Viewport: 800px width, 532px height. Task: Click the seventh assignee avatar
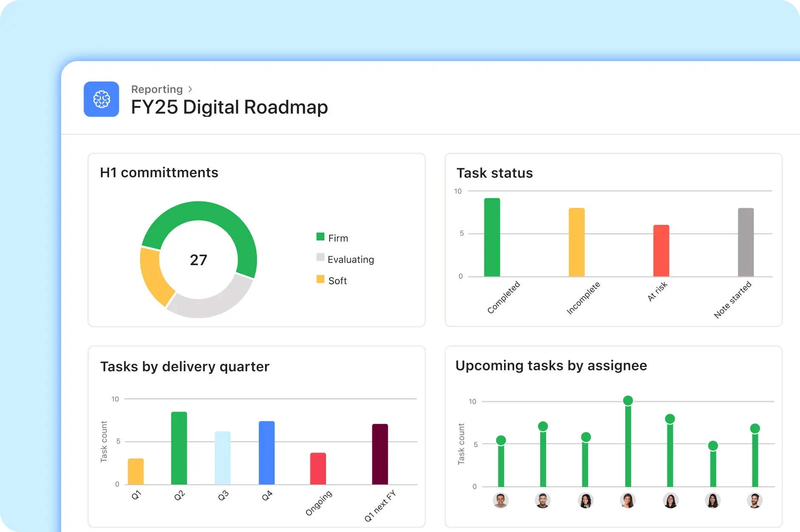(x=755, y=501)
